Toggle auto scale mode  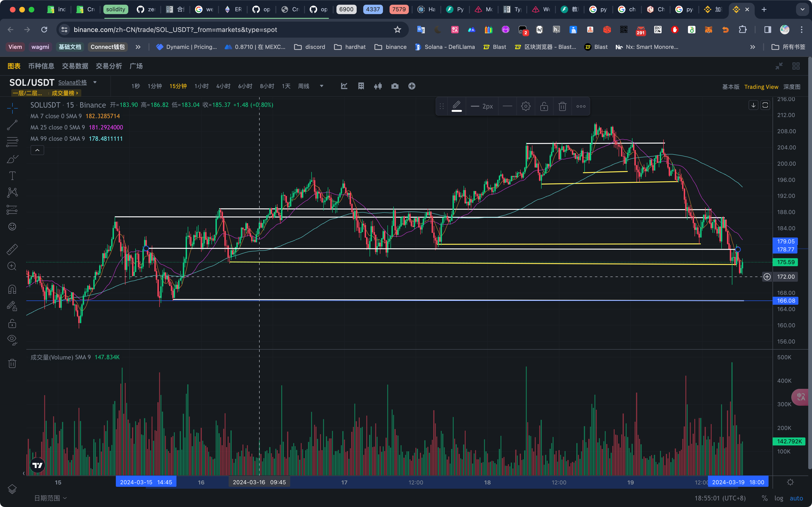pos(796,498)
